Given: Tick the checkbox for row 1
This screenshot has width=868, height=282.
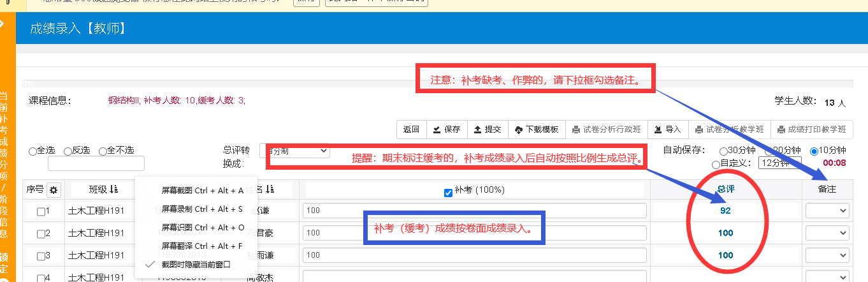Looking at the screenshot, I should coord(41,212).
